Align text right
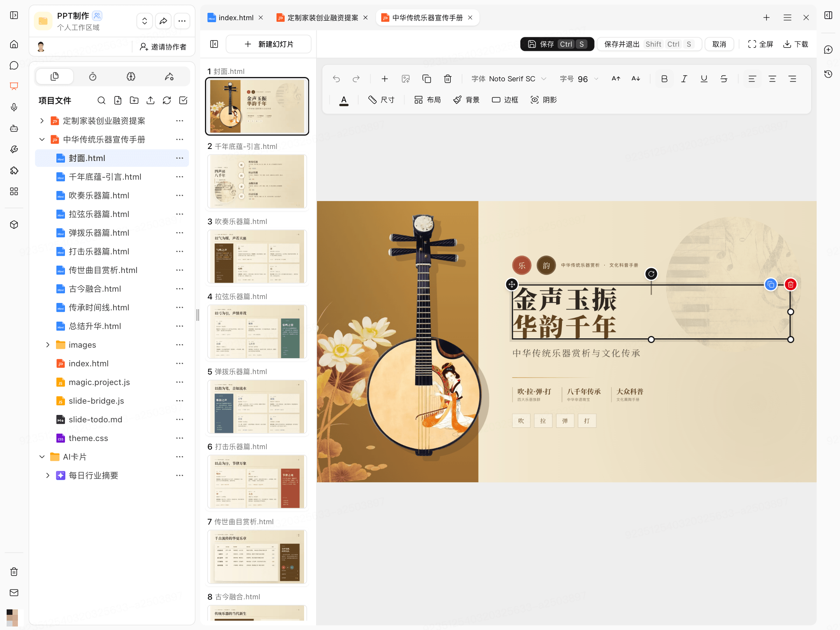This screenshot has width=840, height=630. pyautogui.click(x=792, y=79)
